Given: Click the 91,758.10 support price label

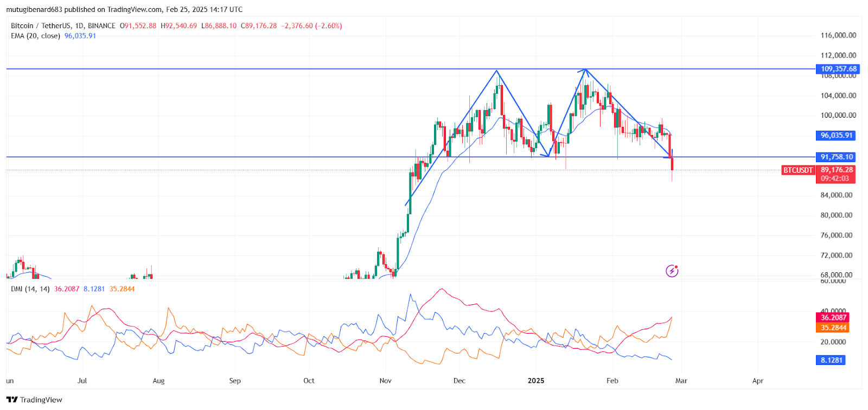Looking at the screenshot, I should (836, 157).
